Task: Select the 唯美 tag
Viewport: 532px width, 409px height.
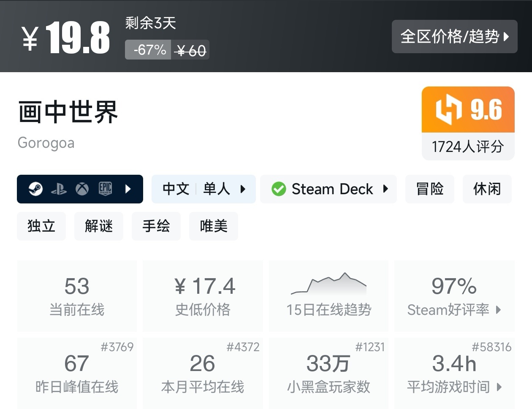Action: [213, 226]
